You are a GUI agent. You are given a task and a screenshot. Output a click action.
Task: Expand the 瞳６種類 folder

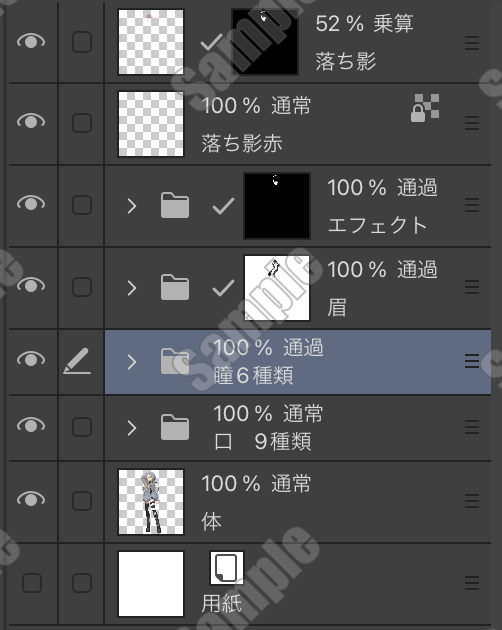131,362
